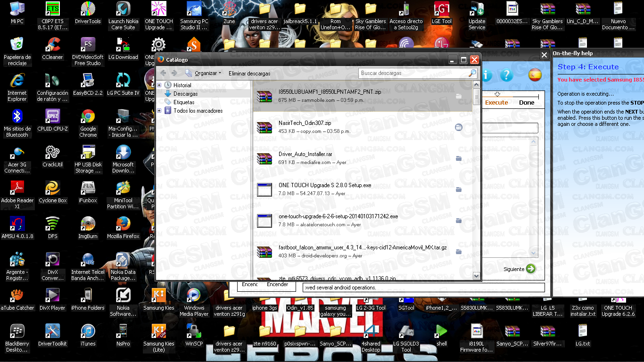Click the Siguiente green arrow button
This screenshot has height=362, width=644.
point(531,269)
